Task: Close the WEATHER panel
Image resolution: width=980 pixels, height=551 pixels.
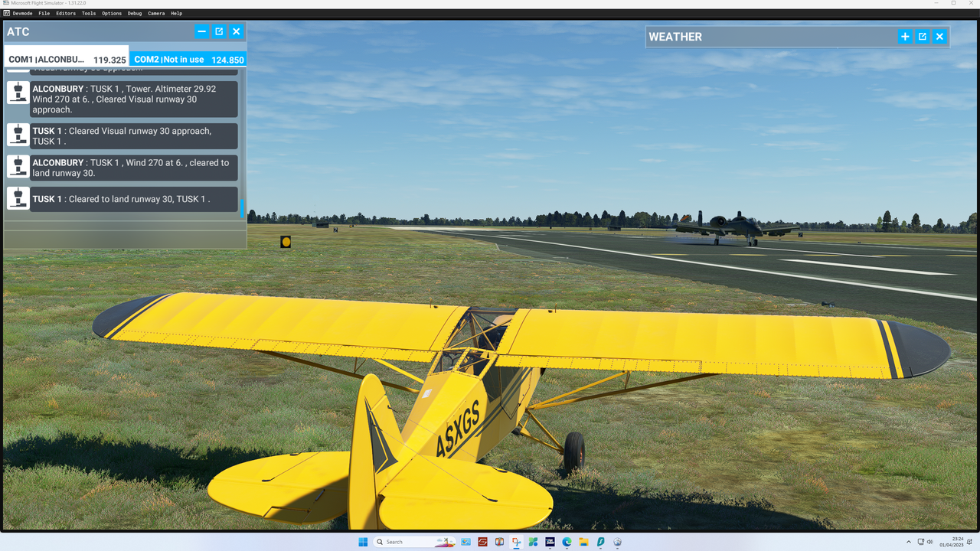Action: tap(939, 36)
